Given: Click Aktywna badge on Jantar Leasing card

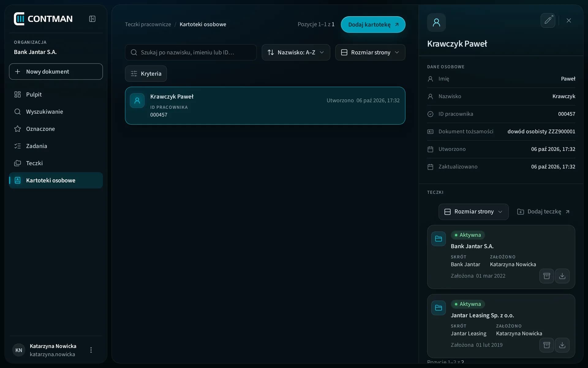Looking at the screenshot, I should tap(468, 304).
